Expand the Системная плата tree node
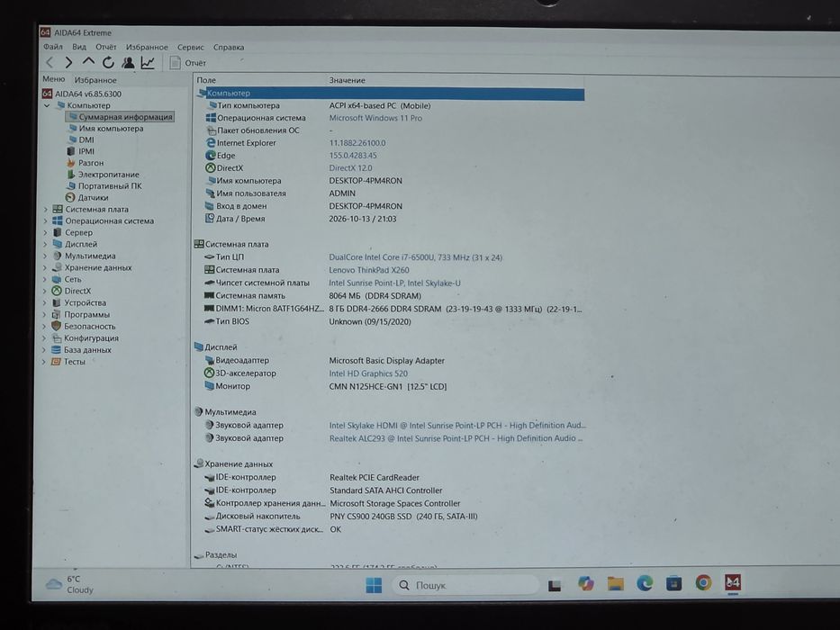Viewport: 840px width, 630px height. tap(46, 210)
